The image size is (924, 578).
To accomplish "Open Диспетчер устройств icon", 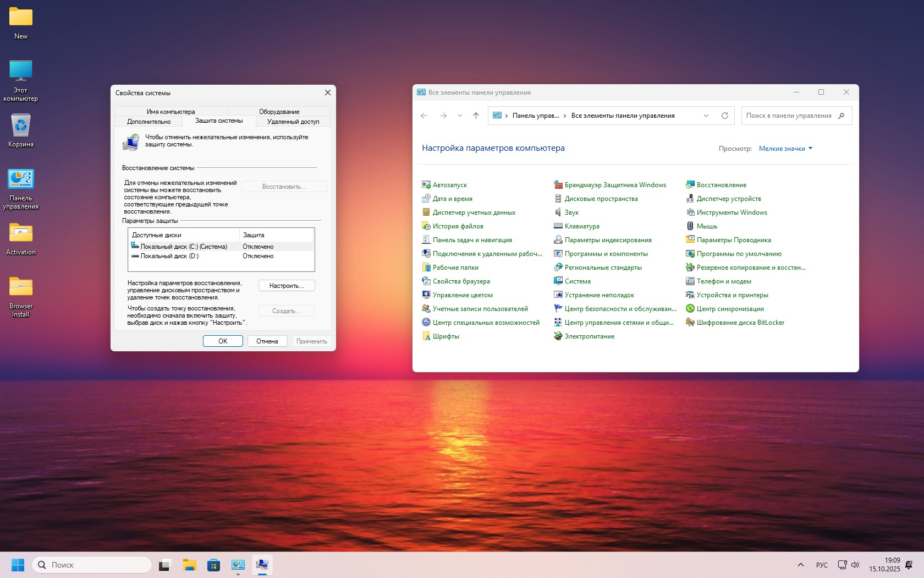I will tap(690, 199).
